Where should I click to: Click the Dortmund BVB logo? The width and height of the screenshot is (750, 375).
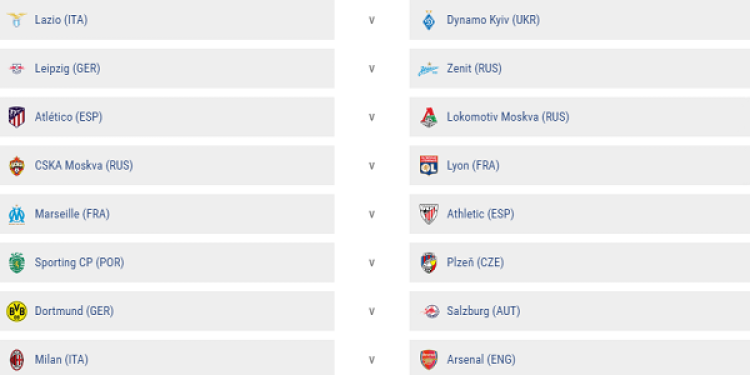tap(17, 311)
